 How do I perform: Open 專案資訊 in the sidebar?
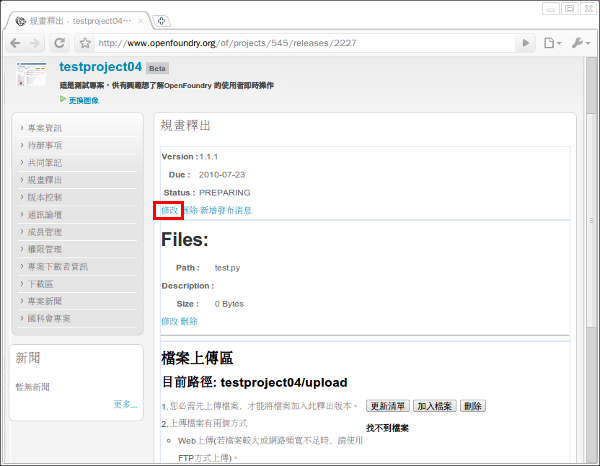click(x=44, y=128)
